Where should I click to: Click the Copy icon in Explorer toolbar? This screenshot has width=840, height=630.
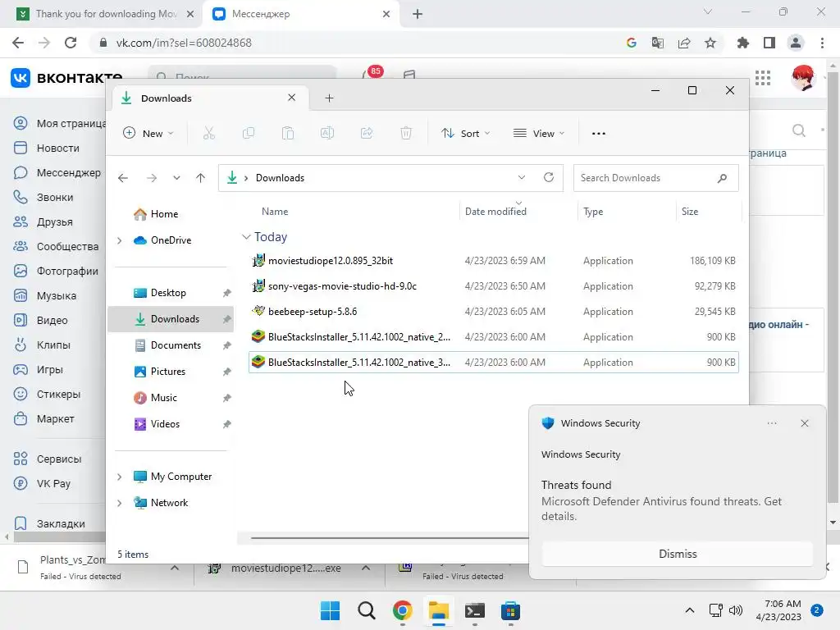point(249,134)
